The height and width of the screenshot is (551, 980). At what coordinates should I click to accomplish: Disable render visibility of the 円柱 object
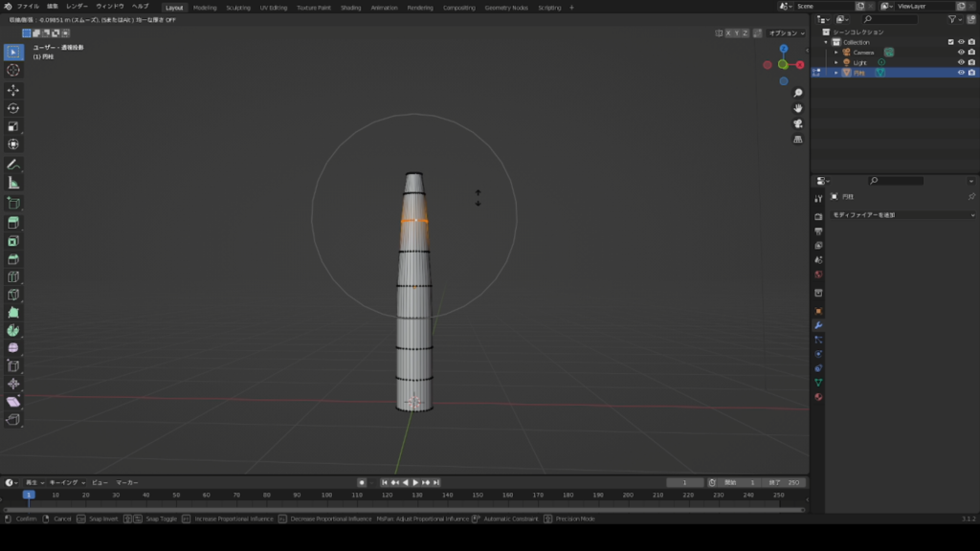point(970,72)
